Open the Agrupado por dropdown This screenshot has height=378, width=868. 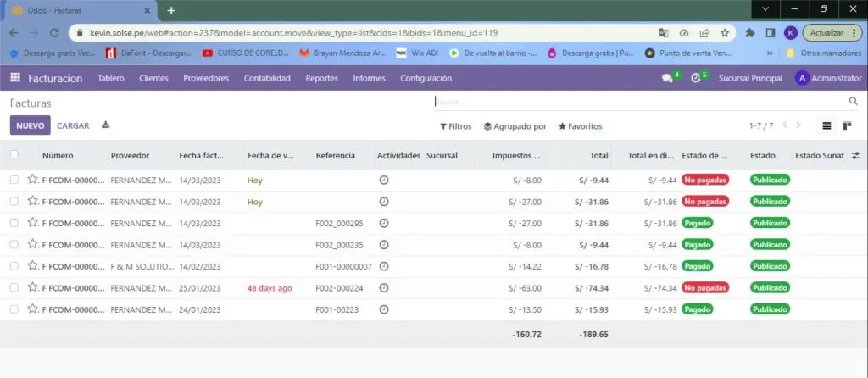[x=515, y=126]
